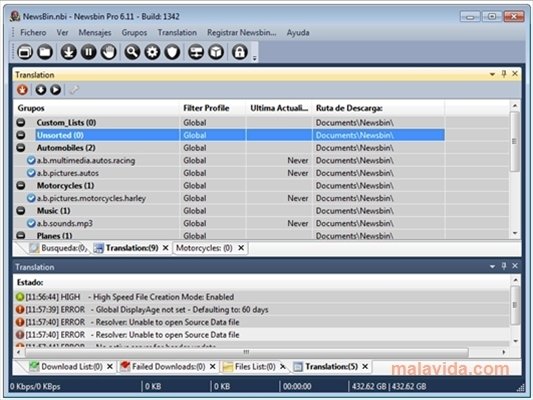
Task: Collapse the Custom_Lists group
Action: coord(21,122)
